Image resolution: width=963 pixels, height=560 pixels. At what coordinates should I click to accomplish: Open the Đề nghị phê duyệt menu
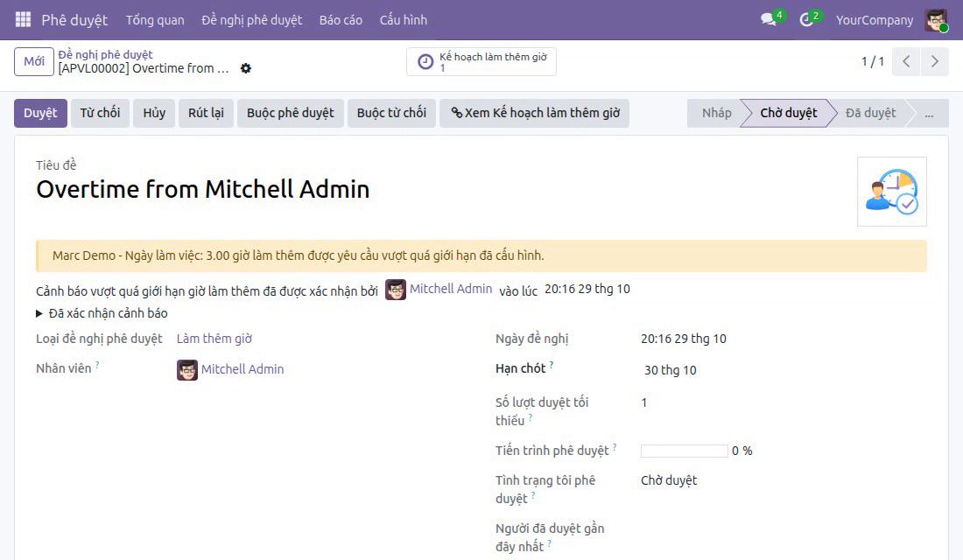(x=252, y=19)
